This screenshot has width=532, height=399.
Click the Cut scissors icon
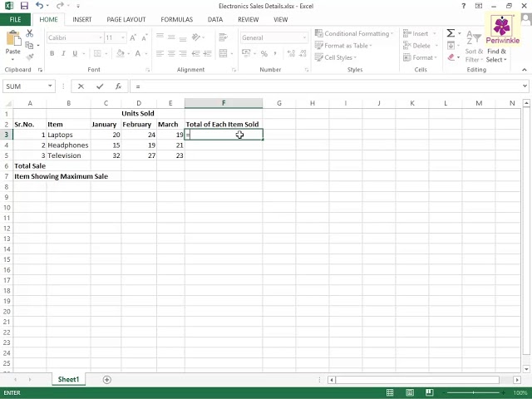30,33
